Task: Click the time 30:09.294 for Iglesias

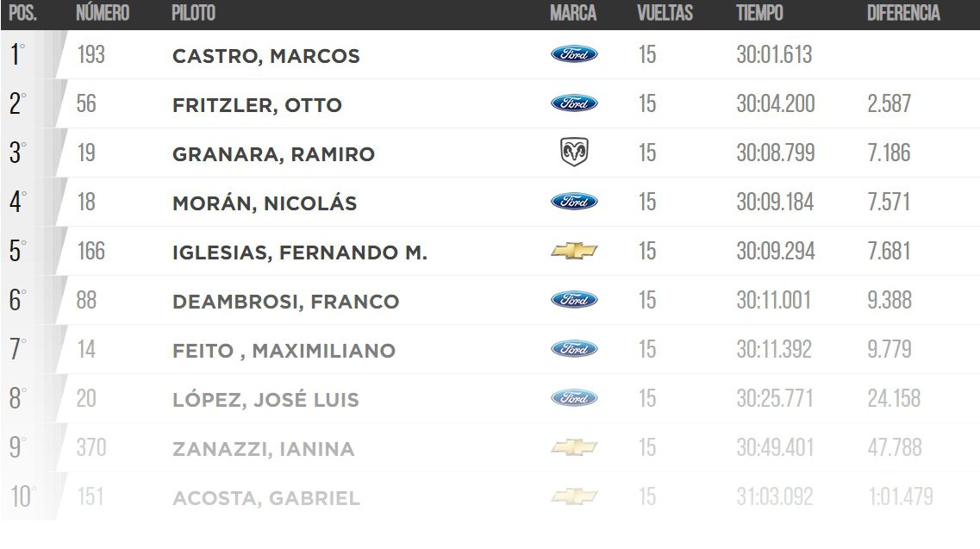Action: pyautogui.click(x=775, y=252)
